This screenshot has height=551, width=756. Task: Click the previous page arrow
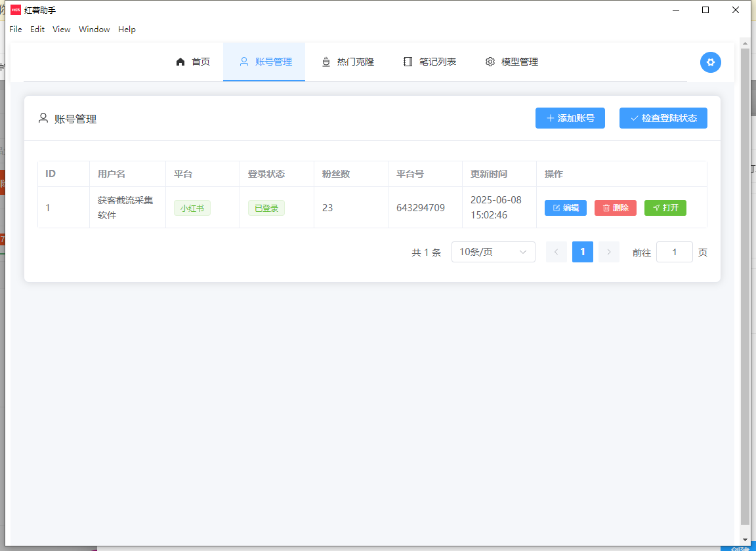556,252
